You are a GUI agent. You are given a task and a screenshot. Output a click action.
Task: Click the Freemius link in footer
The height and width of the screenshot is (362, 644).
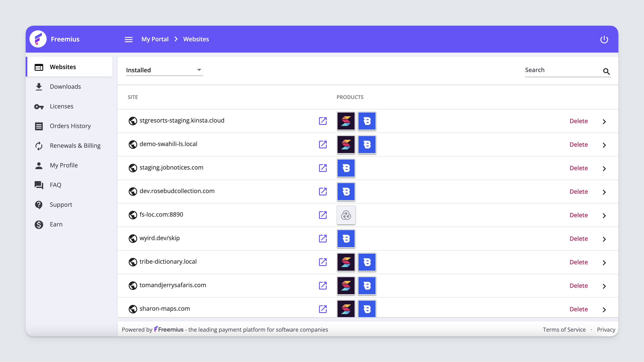point(169,329)
